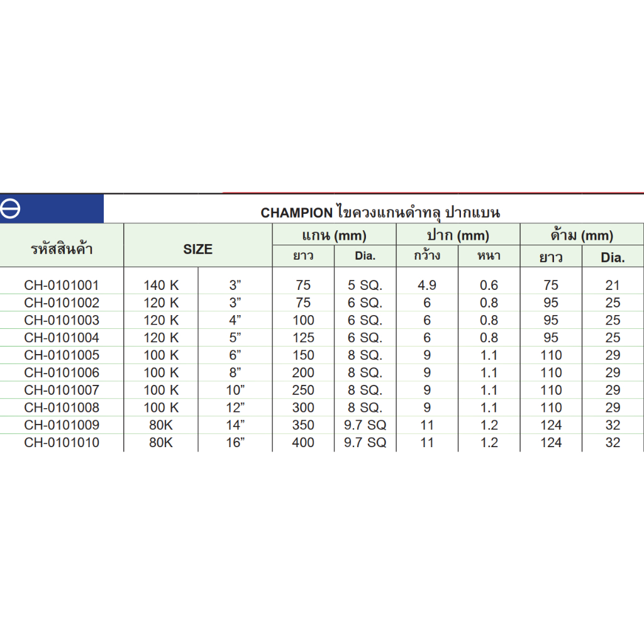
Task: Click the 16” size cell
Action: pyautogui.click(x=235, y=442)
